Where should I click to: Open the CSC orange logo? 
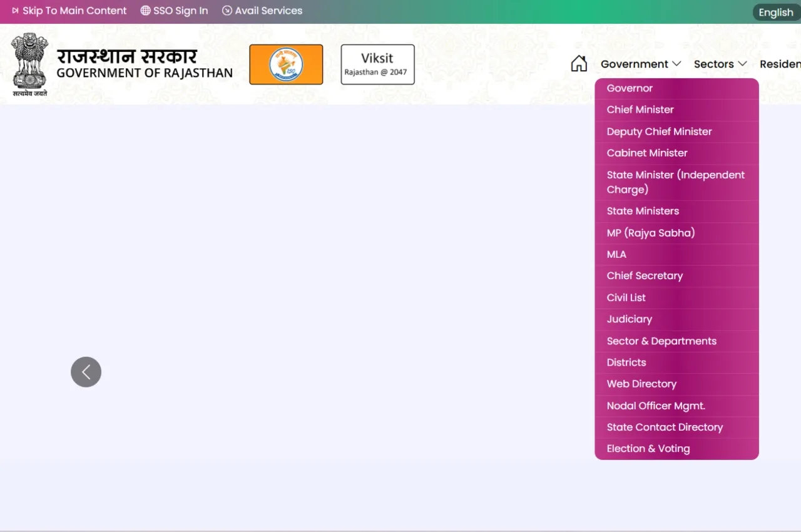pos(286,64)
